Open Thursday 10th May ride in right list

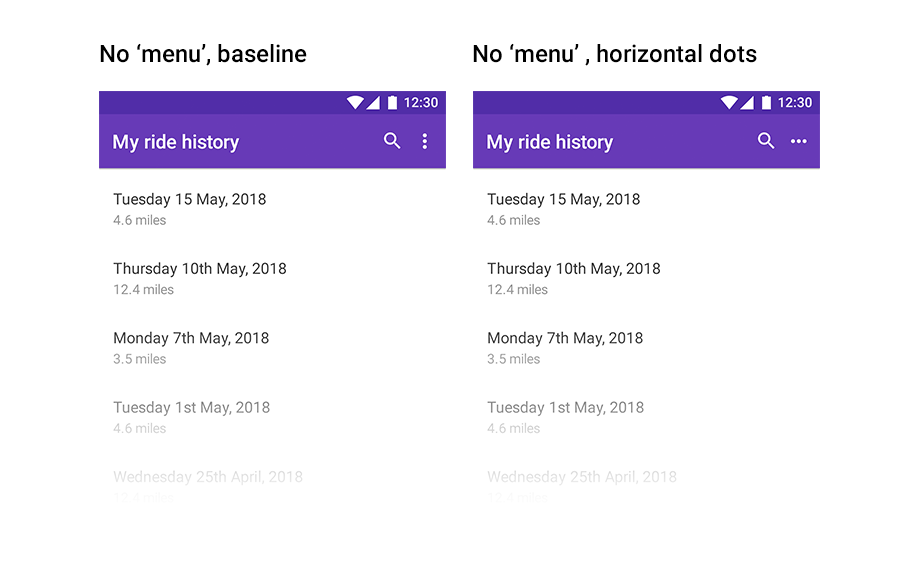(646, 279)
